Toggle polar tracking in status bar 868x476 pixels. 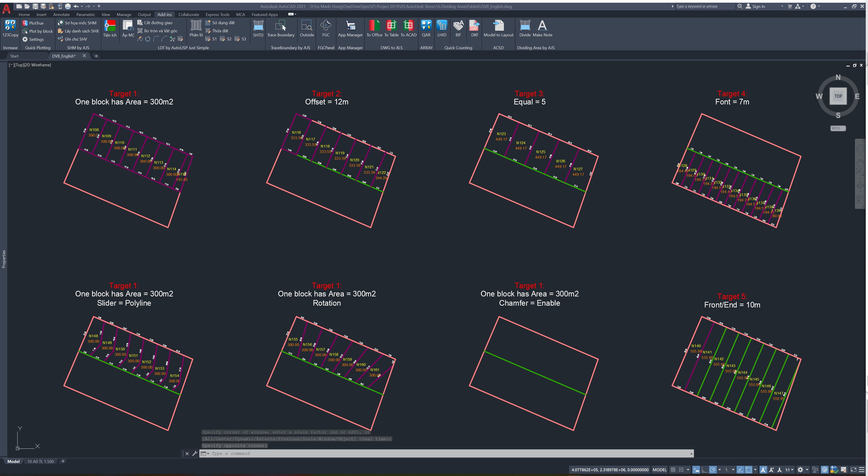[x=713, y=470]
